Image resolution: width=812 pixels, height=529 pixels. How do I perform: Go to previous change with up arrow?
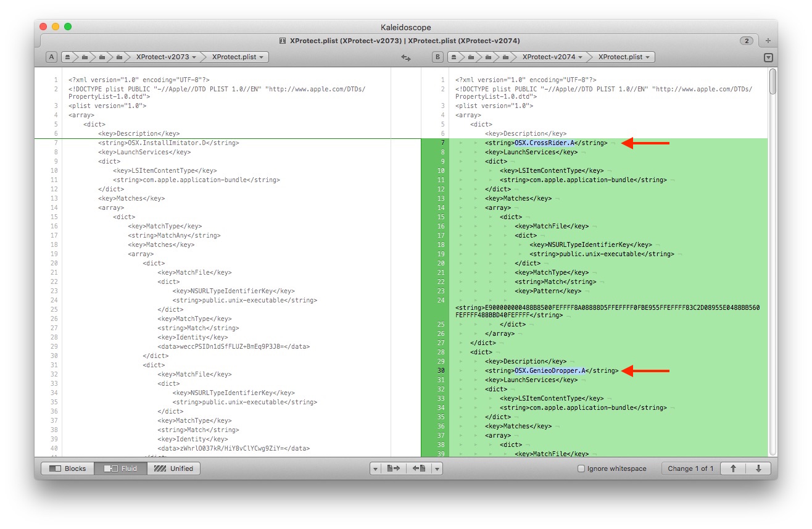point(733,469)
